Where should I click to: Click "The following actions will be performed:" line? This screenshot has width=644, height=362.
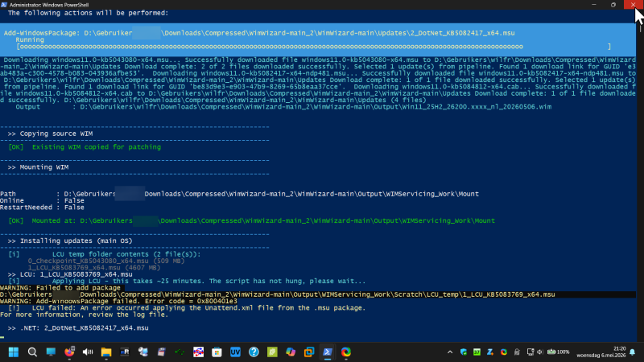click(88, 13)
